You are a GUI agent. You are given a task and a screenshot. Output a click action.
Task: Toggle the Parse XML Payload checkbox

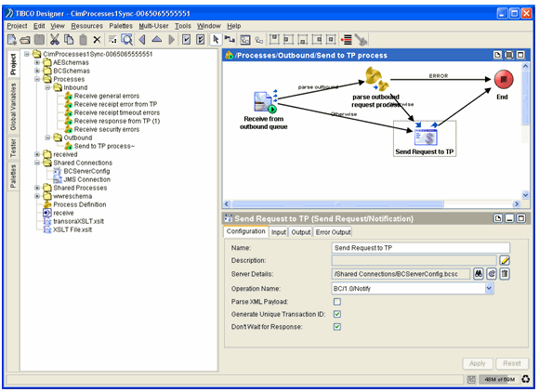337,302
